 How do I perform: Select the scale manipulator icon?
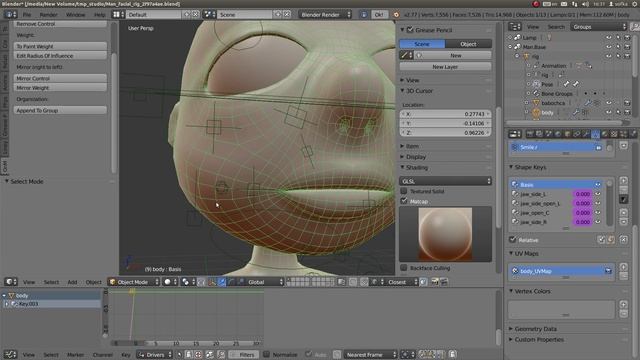point(241,282)
